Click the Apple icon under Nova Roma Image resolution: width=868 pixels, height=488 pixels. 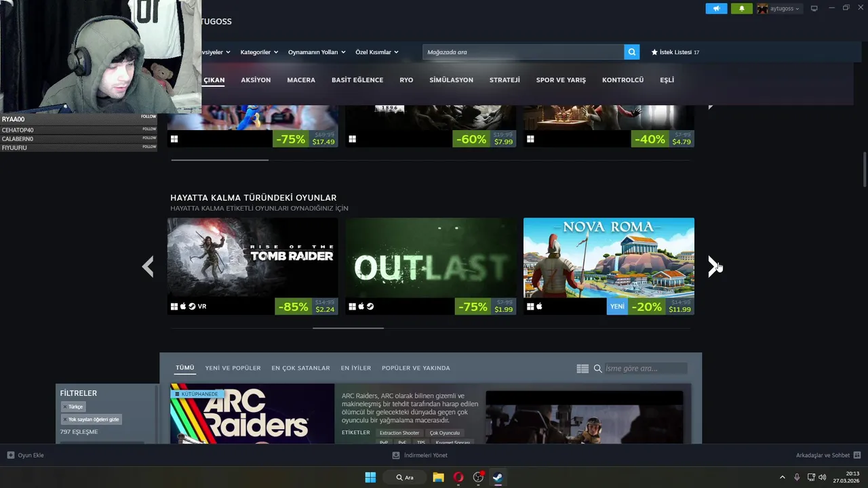[x=540, y=306]
